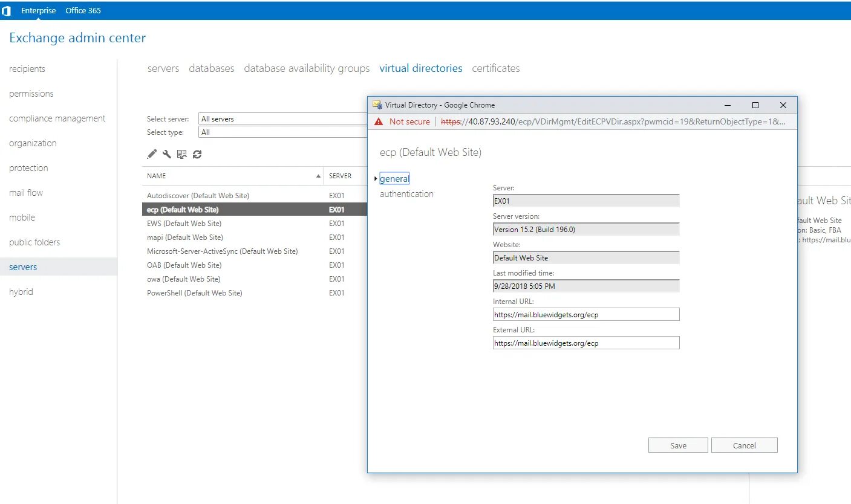Click the Not secure warning triangle icon
The image size is (851, 504).
379,121
